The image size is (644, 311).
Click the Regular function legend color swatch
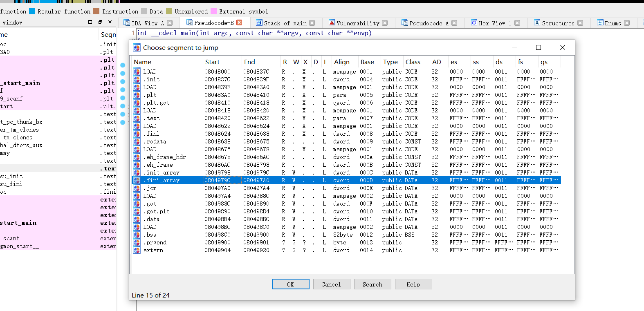[32, 11]
